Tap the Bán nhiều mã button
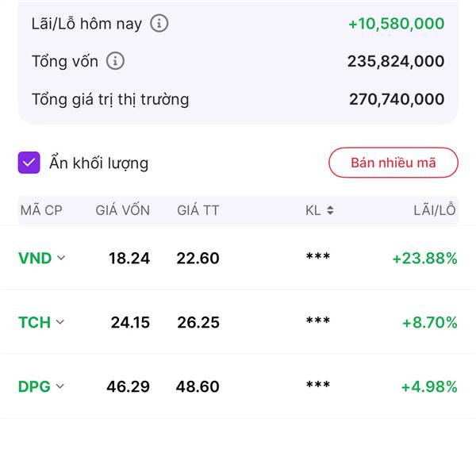 (393, 163)
